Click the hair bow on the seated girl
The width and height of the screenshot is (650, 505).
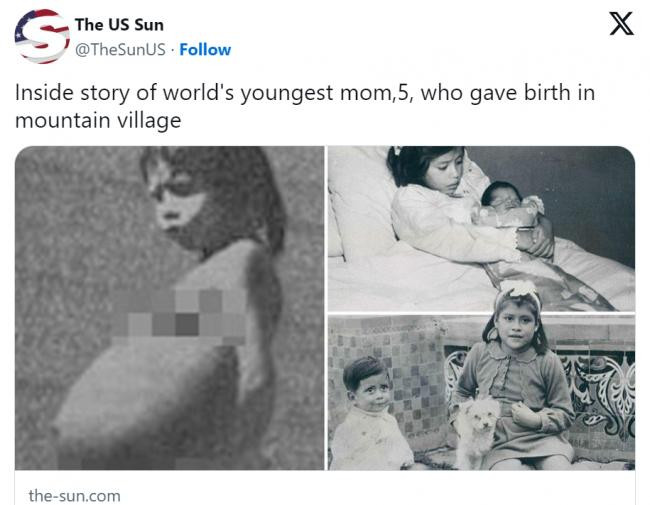pos(516,290)
